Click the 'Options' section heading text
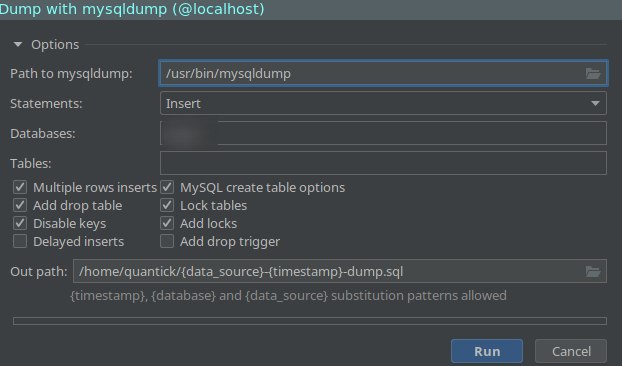 55,44
